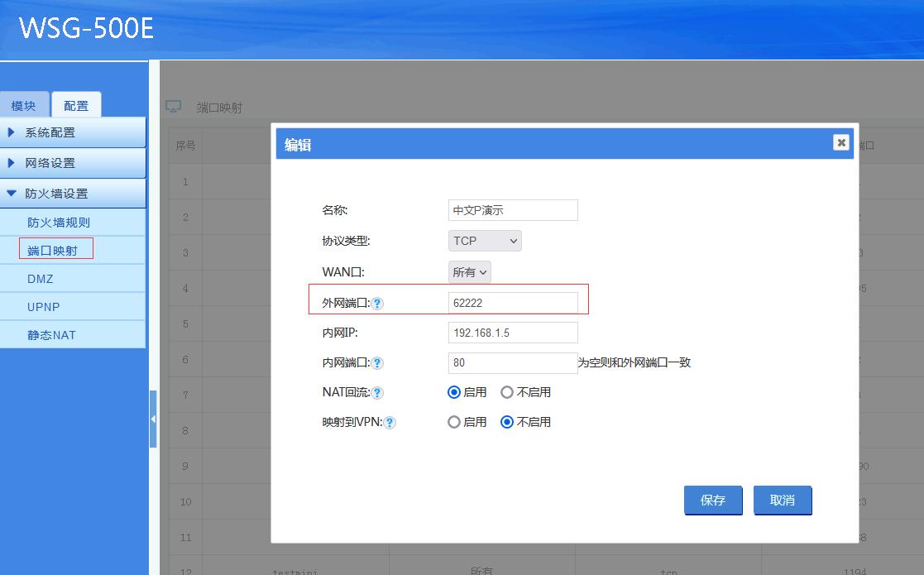Collapse the sidebar using the left arrow
This screenshot has height=575, width=924.
pos(154,419)
